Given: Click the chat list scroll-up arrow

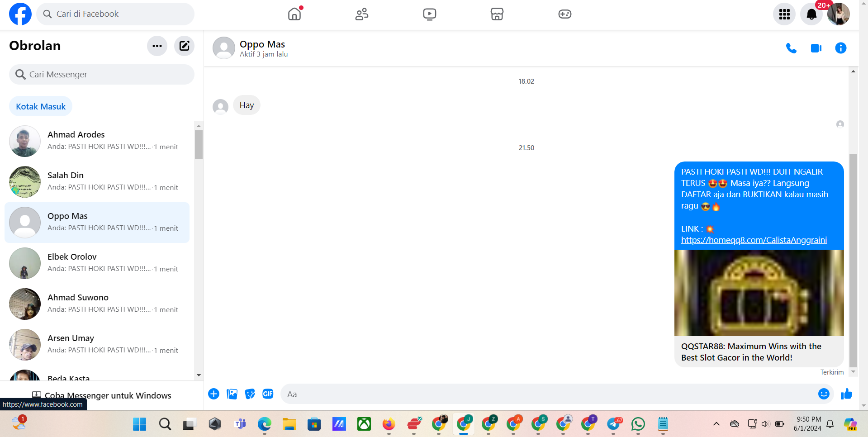Looking at the screenshot, I should (199, 126).
